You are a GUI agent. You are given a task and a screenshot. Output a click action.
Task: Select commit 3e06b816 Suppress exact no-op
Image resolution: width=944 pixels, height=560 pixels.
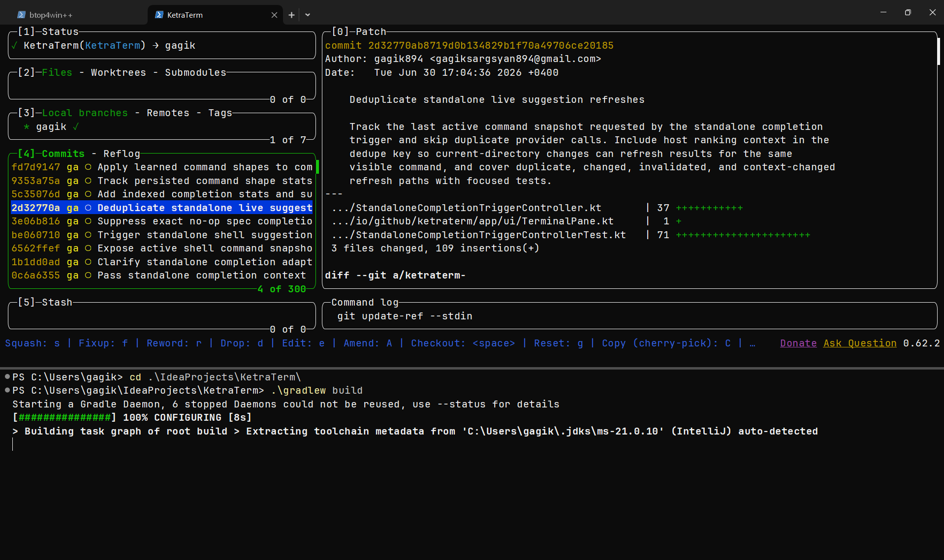pos(162,221)
